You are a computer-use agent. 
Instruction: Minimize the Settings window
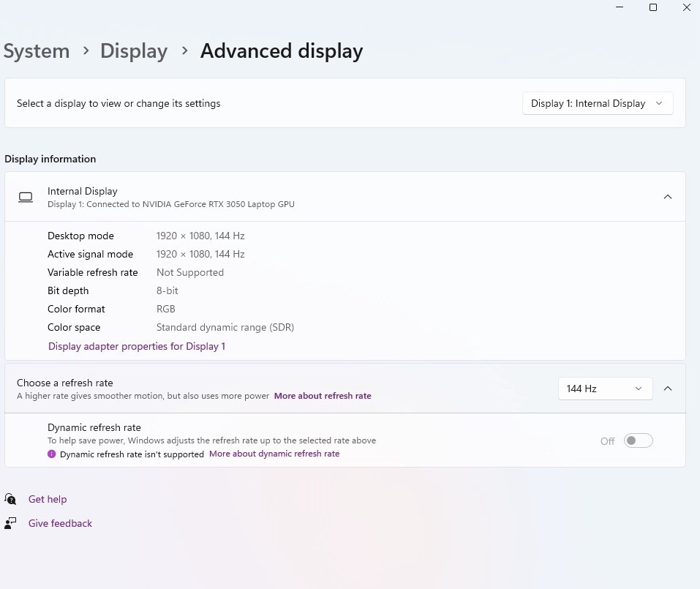tap(620, 7)
